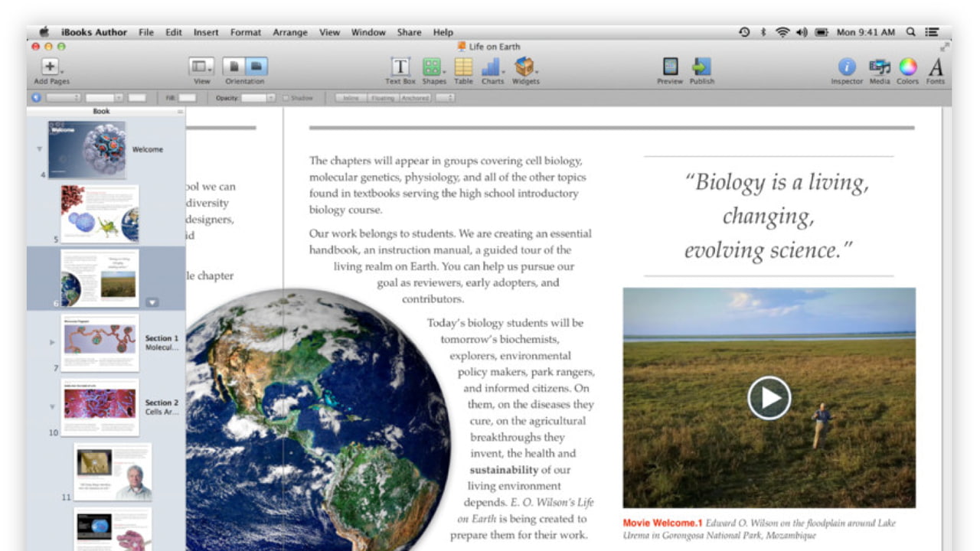
Task: Click the Time Machine menu bar icon
Action: pyautogui.click(x=744, y=32)
